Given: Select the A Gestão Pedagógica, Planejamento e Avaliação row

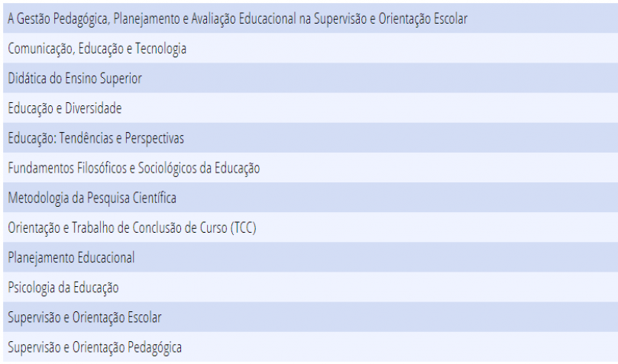Looking at the screenshot, I should click(311, 18).
